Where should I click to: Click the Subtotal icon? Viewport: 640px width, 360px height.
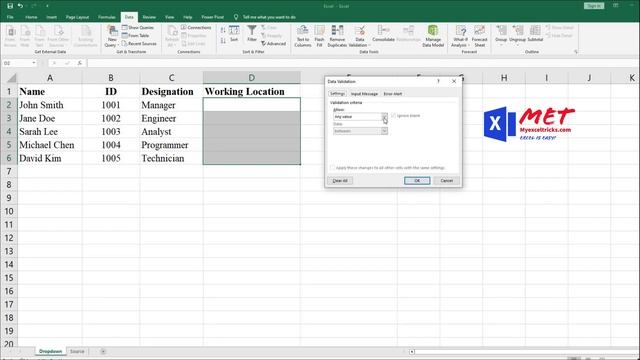[535, 33]
